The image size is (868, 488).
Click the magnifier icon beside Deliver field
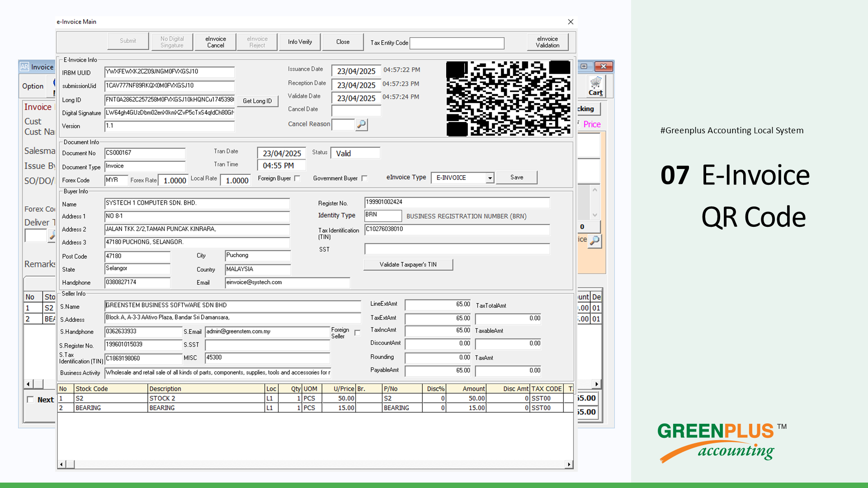coord(52,235)
